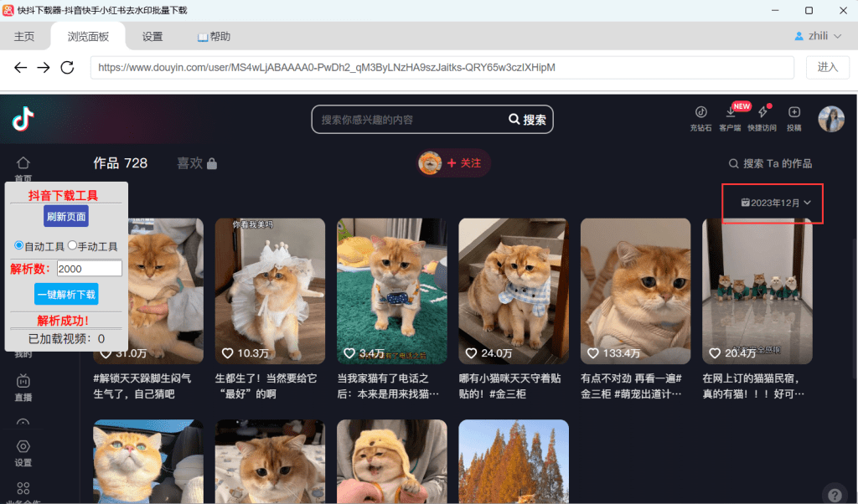Open the 客户端 download icon
858x504 pixels.
(731, 112)
